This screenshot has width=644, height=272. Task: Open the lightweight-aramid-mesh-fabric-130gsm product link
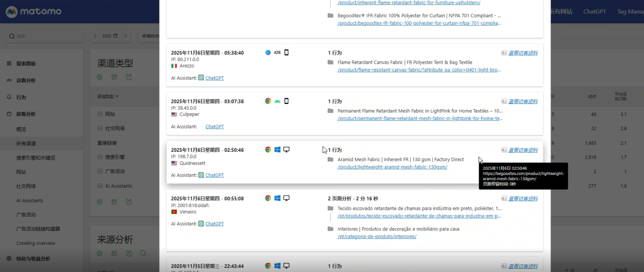(392, 167)
